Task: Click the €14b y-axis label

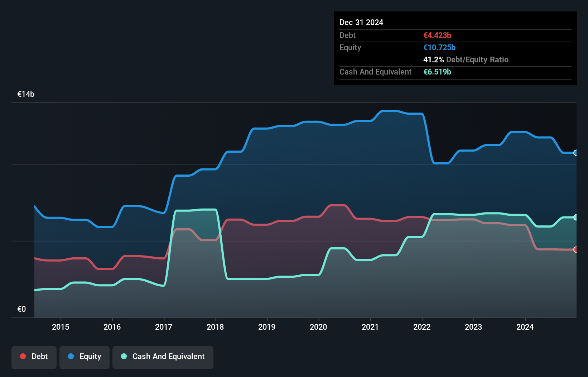Action: coord(26,94)
